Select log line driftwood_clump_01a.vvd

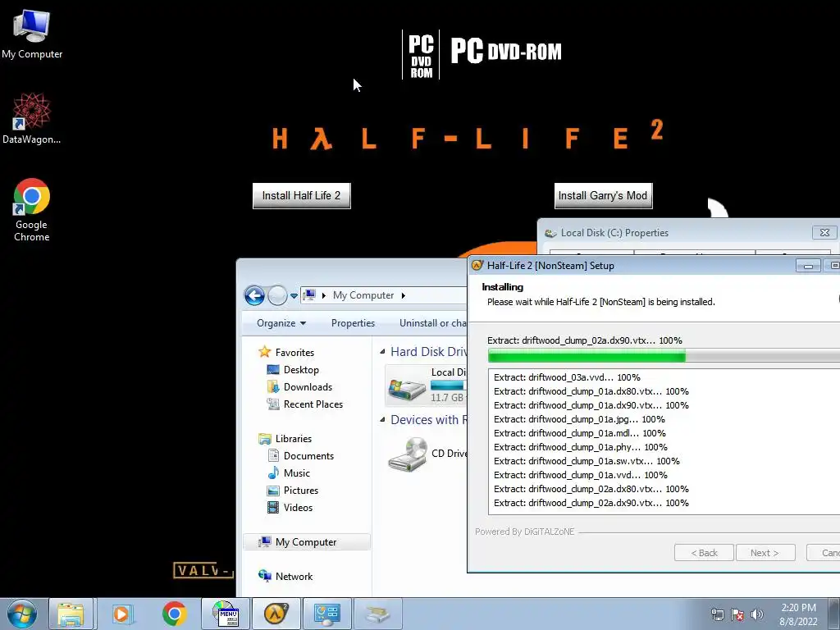(581, 475)
